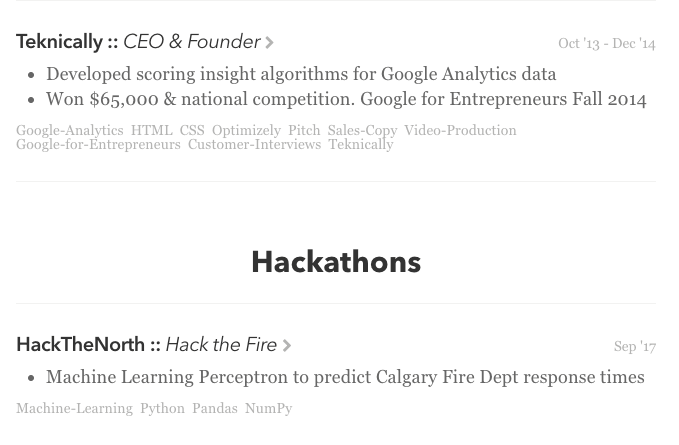Select the Pitch skill tag
The height and width of the screenshot is (445, 679).
304,130
